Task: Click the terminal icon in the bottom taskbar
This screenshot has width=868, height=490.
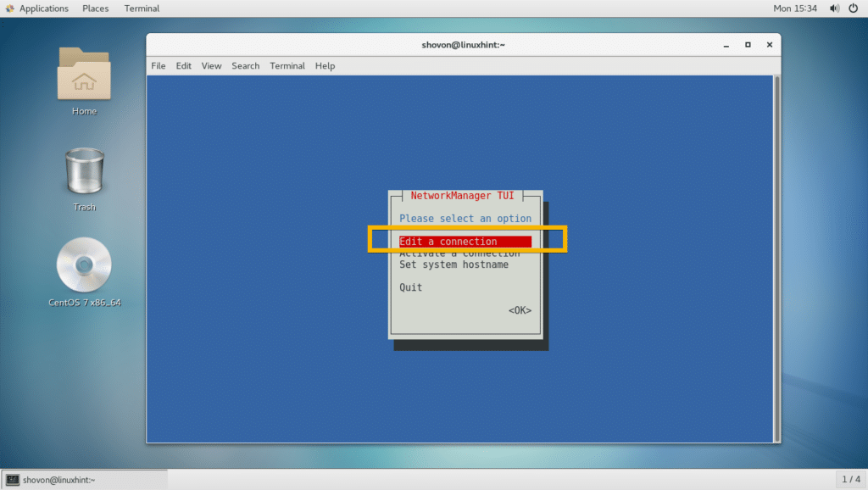Action: (11, 477)
